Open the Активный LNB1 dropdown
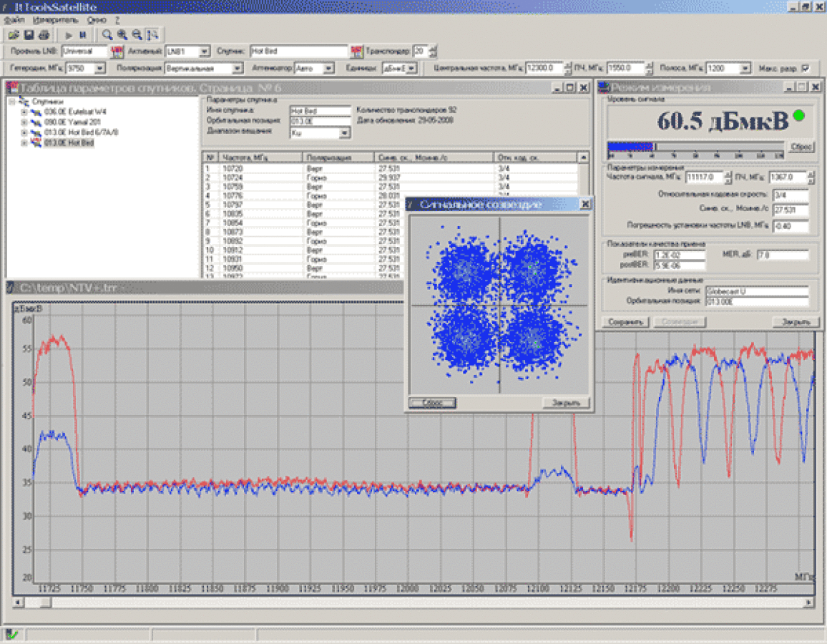Screen dimensions: 827x644 click(204, 51)
